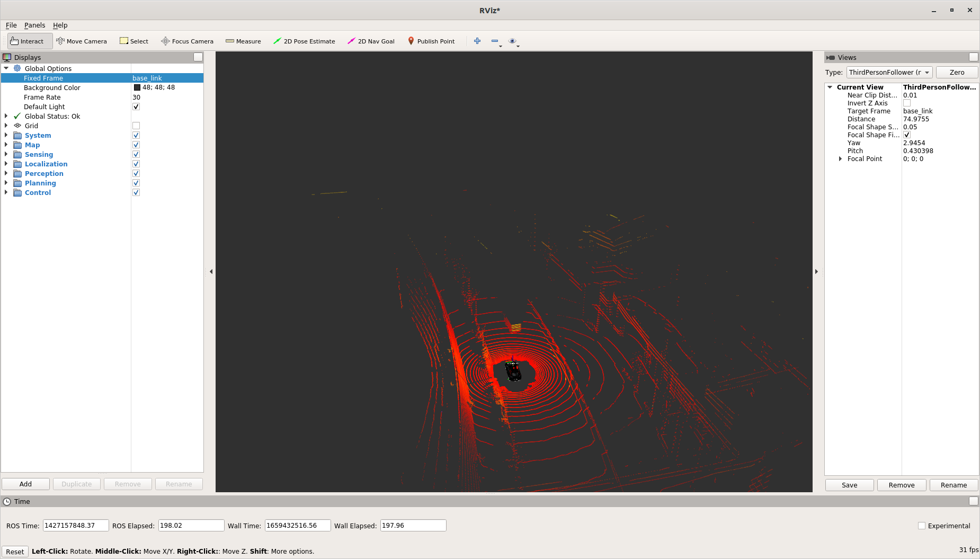Viewport: 980px width, 559px height.
Task: Enable the Experimental checkbox
Action: pyautogui.click(x=922, y=526)
